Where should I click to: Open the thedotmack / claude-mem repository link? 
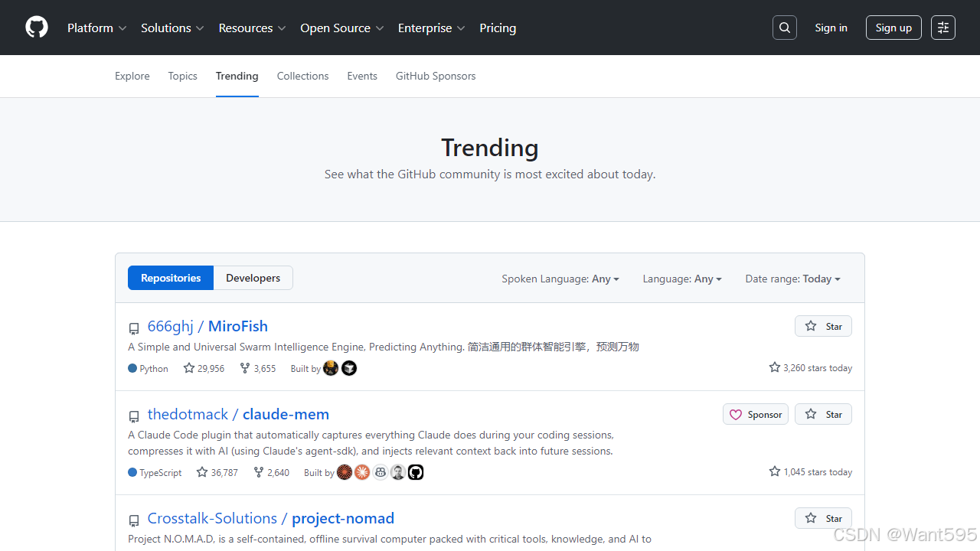[238, 414]
